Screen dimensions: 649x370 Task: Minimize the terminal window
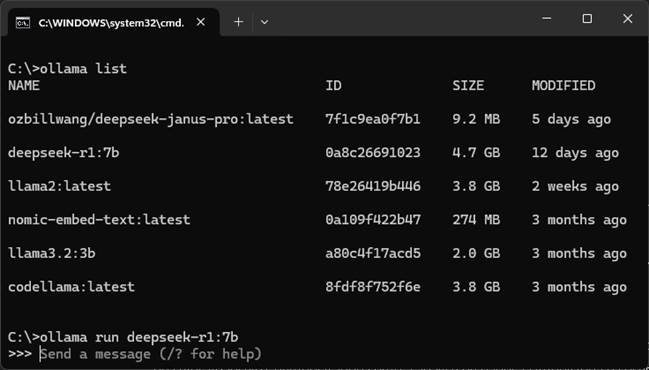[x=547, y=19]
